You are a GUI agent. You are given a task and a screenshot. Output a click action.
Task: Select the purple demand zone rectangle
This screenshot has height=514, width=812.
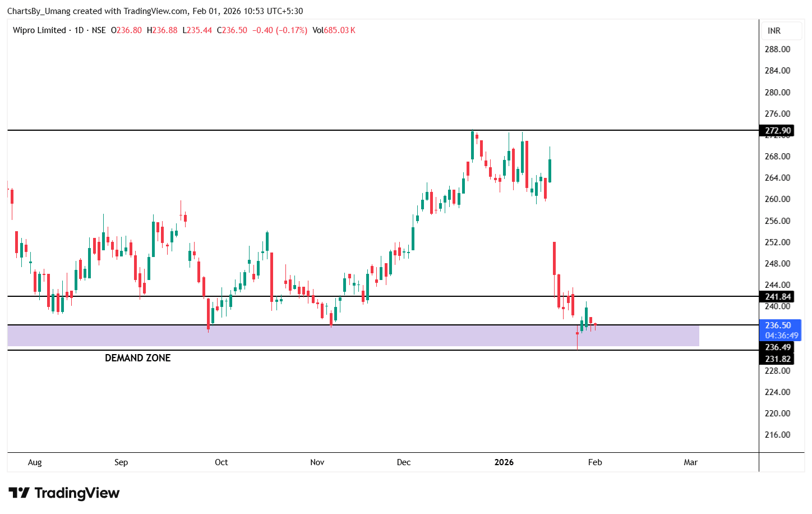coord(353,336)
